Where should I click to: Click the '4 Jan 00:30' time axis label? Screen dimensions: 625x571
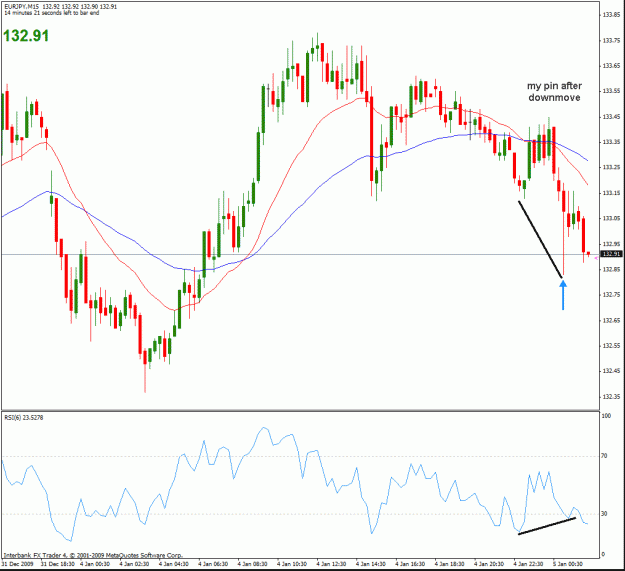pyautogui.click(x=95, y=564)
